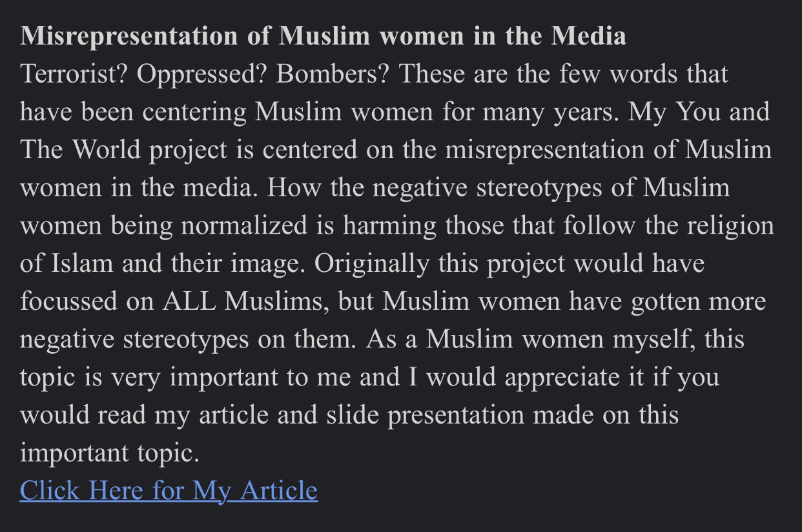Image resolution: width=802 pixels, height=532 pixels.
Task: Click the word "Bombers?"
Action: coord(333,74)
